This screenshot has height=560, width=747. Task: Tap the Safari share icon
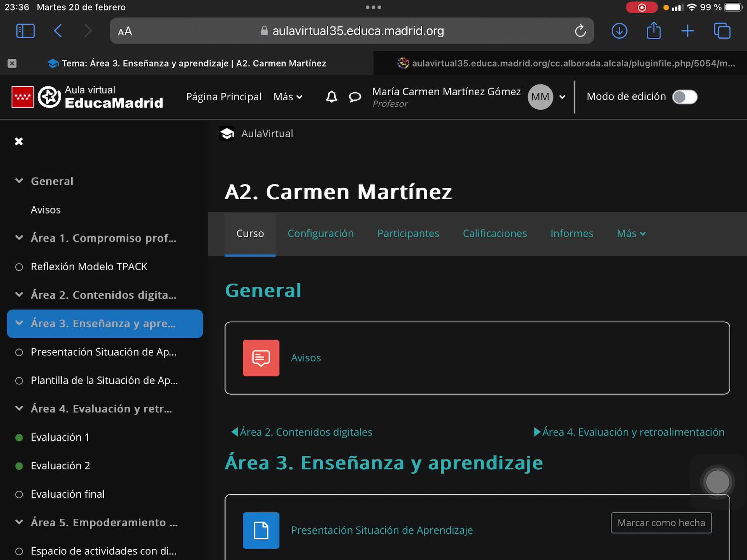pos(654,31)
